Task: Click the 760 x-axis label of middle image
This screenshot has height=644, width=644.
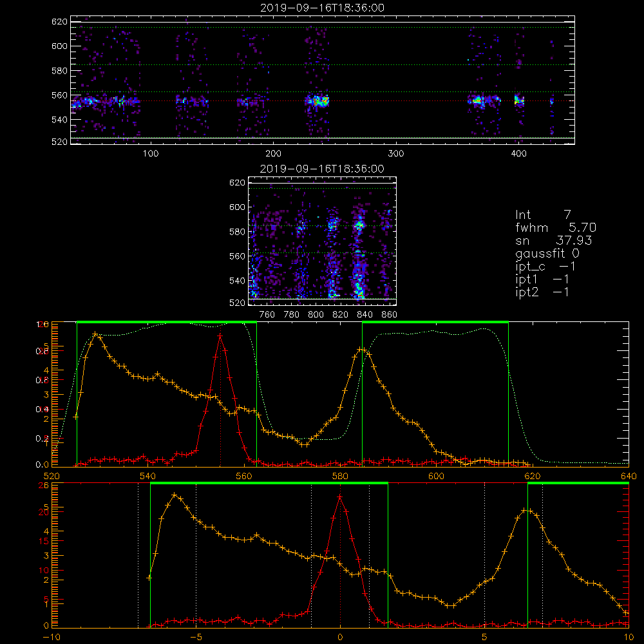Action: pyautogui.click(x=267, y=315)
